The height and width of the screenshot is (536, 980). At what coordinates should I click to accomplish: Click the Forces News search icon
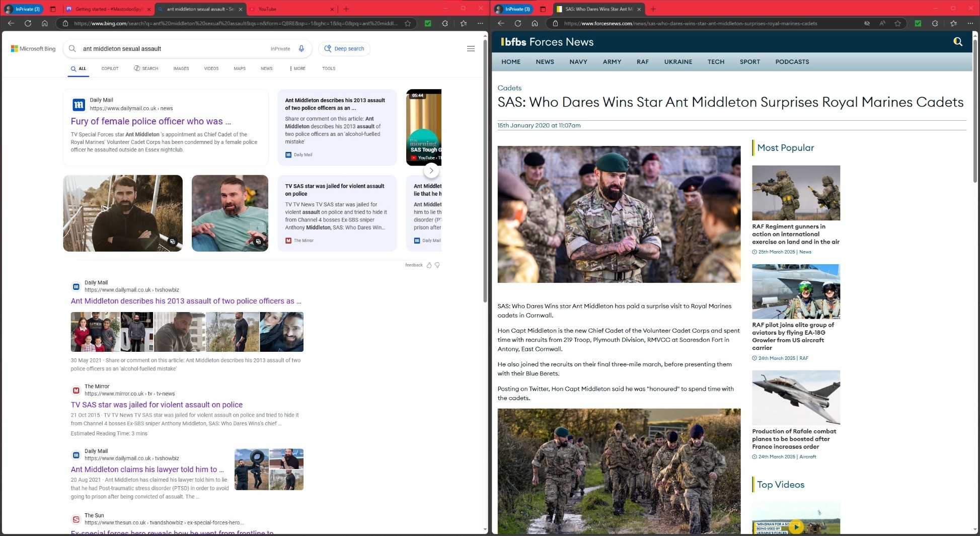coord(958,42)
